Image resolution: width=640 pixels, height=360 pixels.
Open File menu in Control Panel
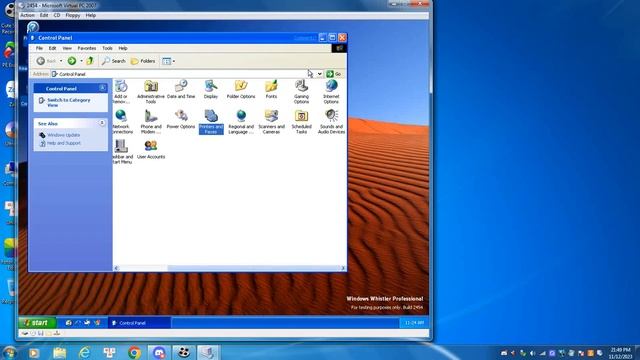coord(39,48)
